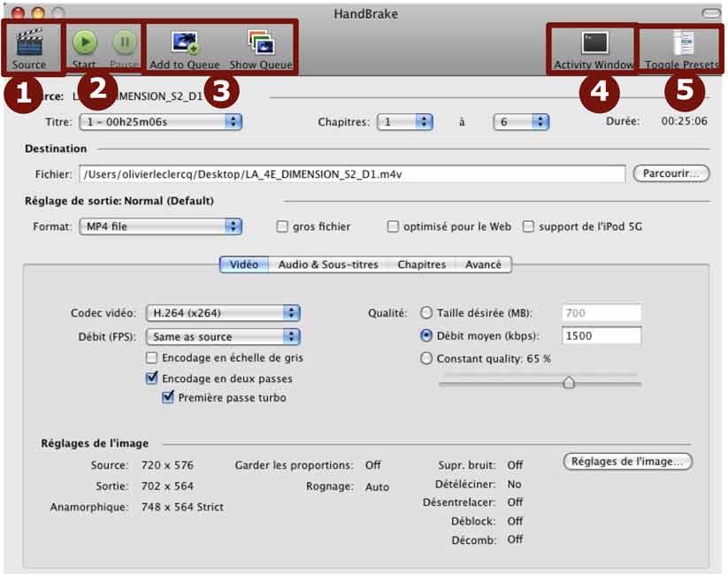The height and width of the screenshot is (574, 728).
Task: Expand the Format dropdown set to MP4 file
Action: coord(161,226)
